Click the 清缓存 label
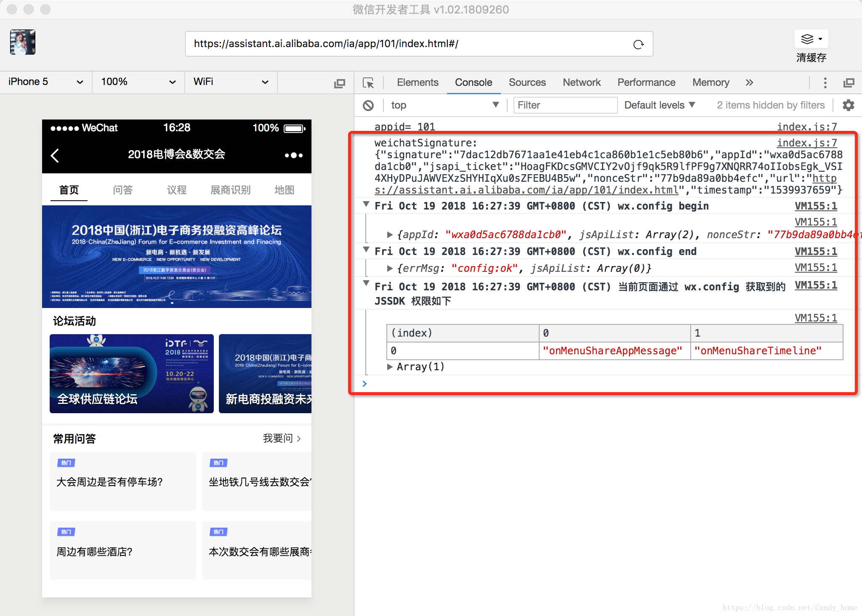The height and width of the screenshot is (616, 862). coord(811,58)
